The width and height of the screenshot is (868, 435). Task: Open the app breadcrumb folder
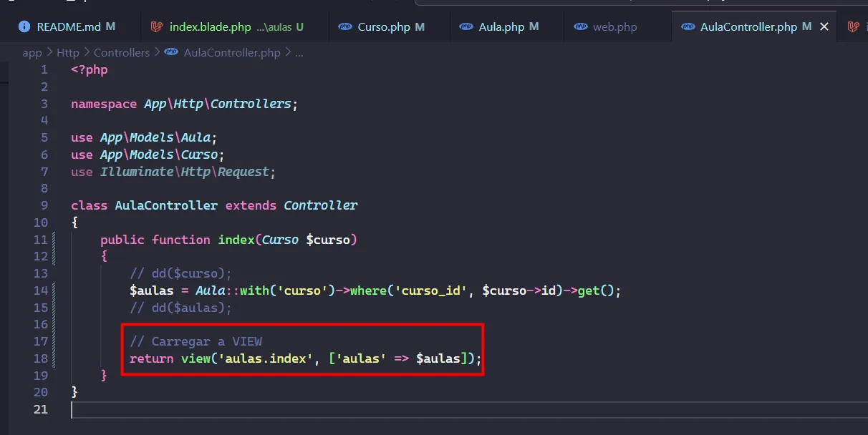[x=32, y=52]
